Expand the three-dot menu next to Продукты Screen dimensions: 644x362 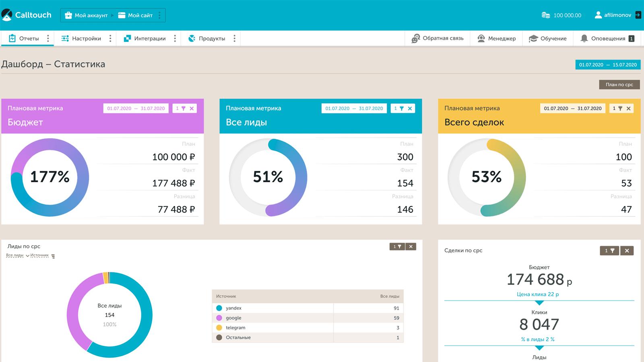[234, 39]
